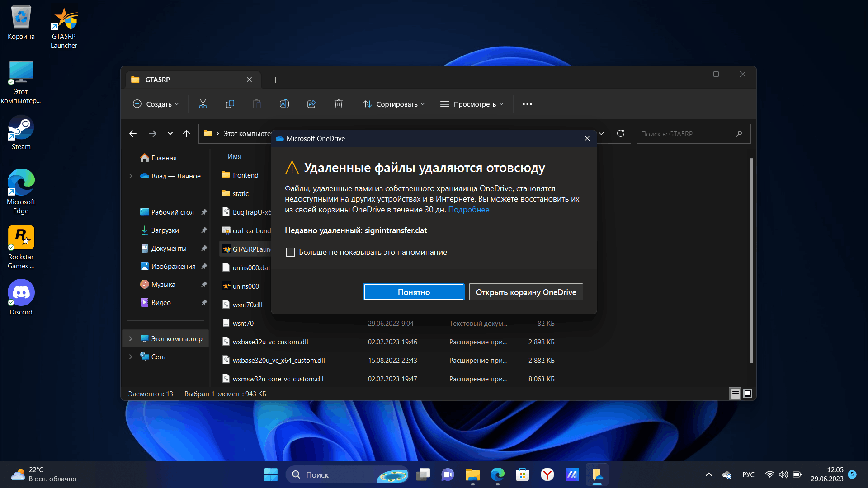Close the Microsoft OneDrive dialog
Viewport: 868px width, 488px height.
(587, 138)
